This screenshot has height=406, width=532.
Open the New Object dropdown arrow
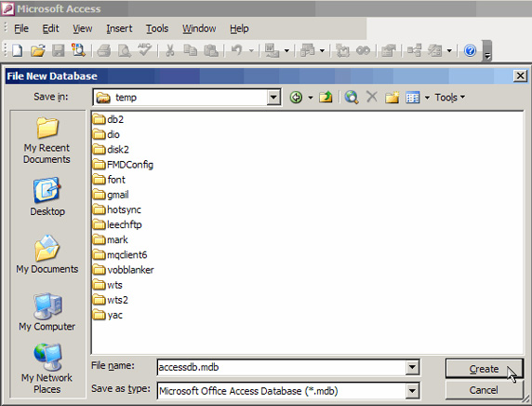pyautogui.click(x=449, y=51)
